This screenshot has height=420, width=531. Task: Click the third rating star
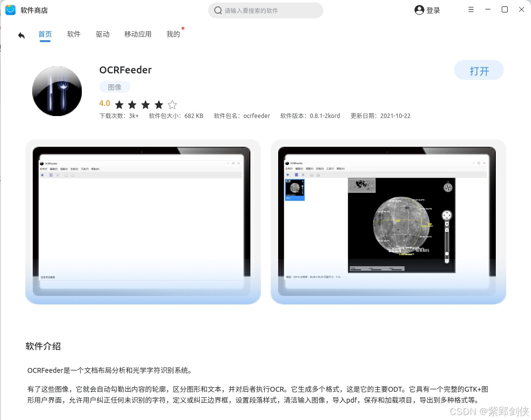146,104
